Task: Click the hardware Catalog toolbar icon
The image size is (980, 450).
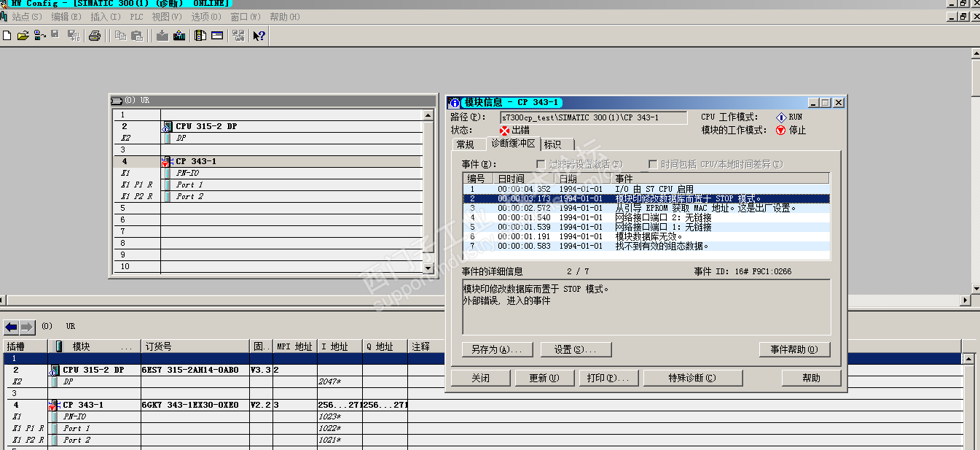Action: 201,35
